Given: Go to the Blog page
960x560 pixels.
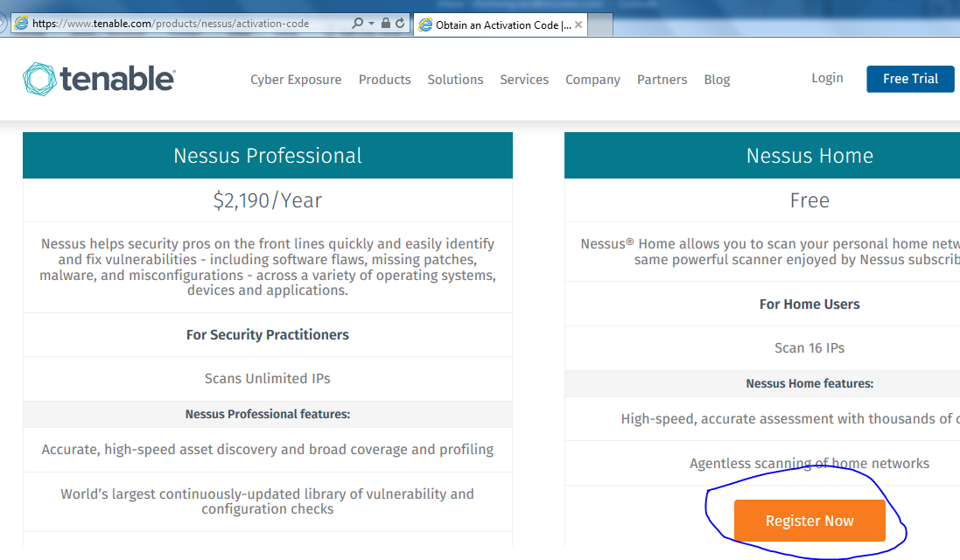Looking at the screenshot, I should 717,80.
